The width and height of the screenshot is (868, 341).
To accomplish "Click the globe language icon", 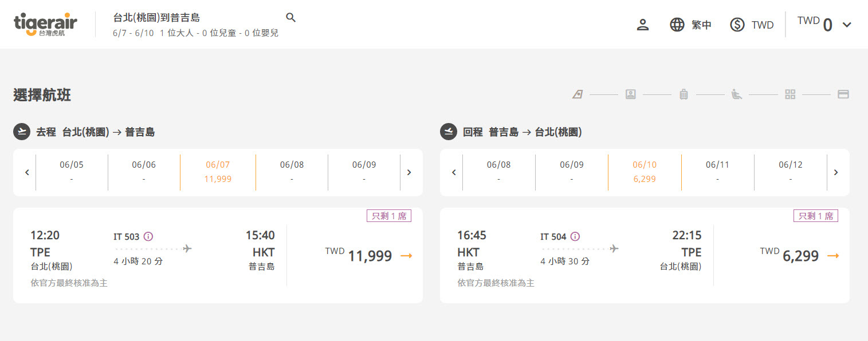I will point(677,25).
